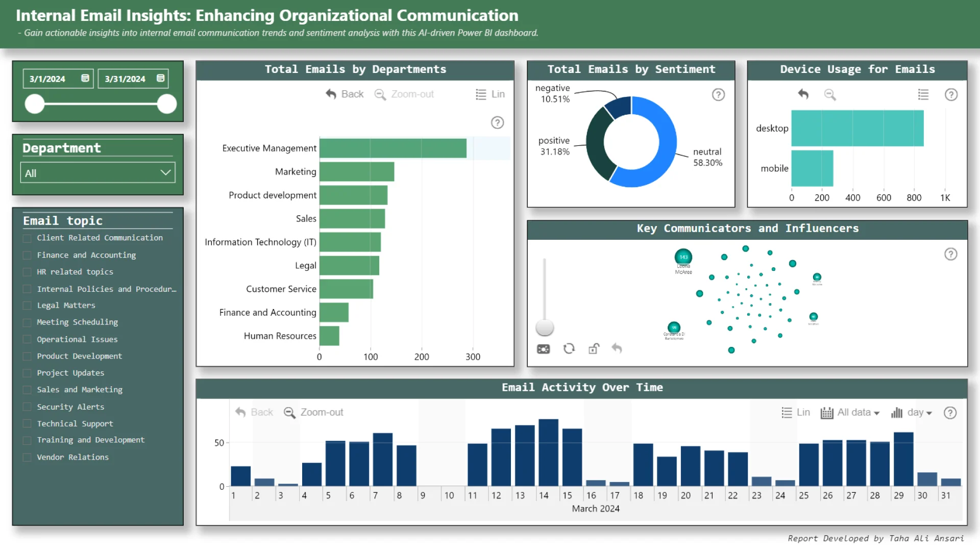This screenshot has width=980, height=551.
Task: Click Back arrow in Email Activity chart
Action: (240, 412)
